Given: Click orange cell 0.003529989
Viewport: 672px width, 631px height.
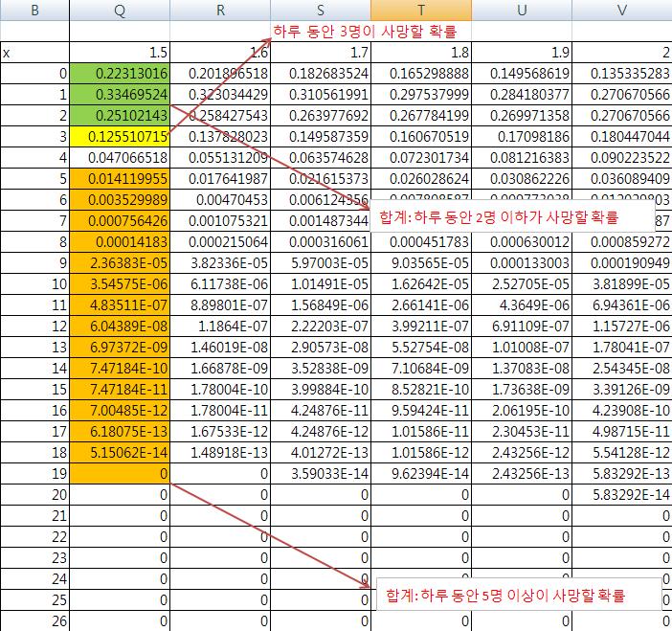Looking at the screenshot, I should (x=120, y=200).
